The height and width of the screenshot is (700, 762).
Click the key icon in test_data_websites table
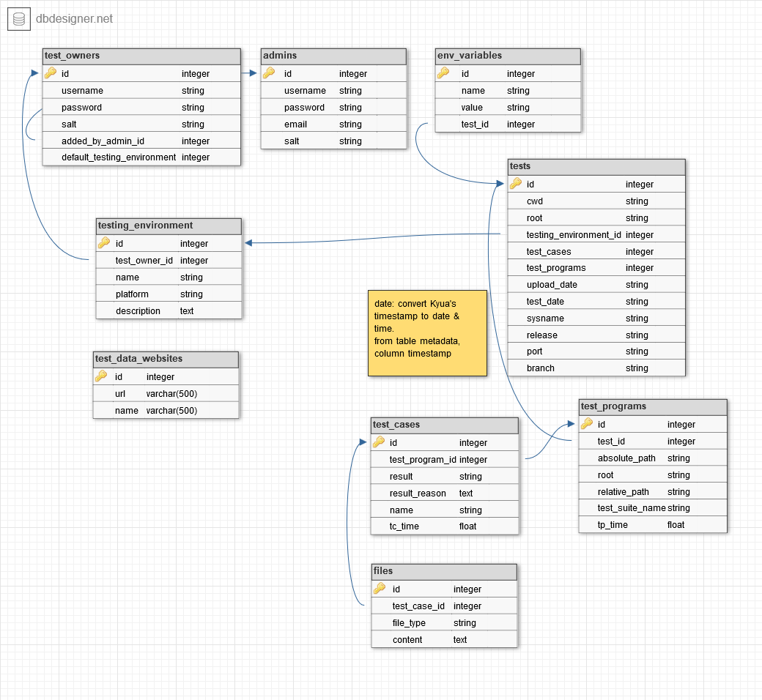coord(101,376)
